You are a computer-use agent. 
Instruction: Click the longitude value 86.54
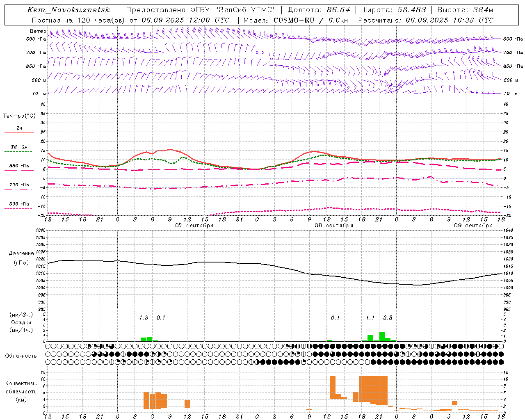(338, 10)
